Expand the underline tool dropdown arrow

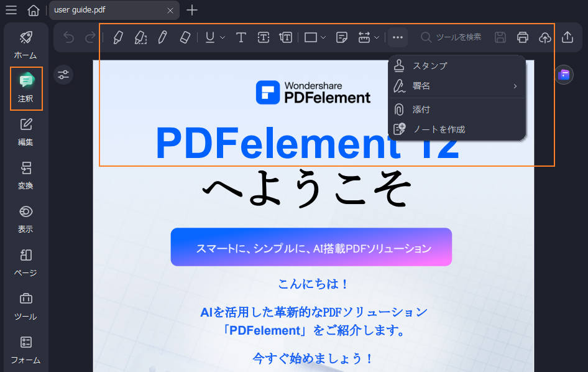click(221, 37)
